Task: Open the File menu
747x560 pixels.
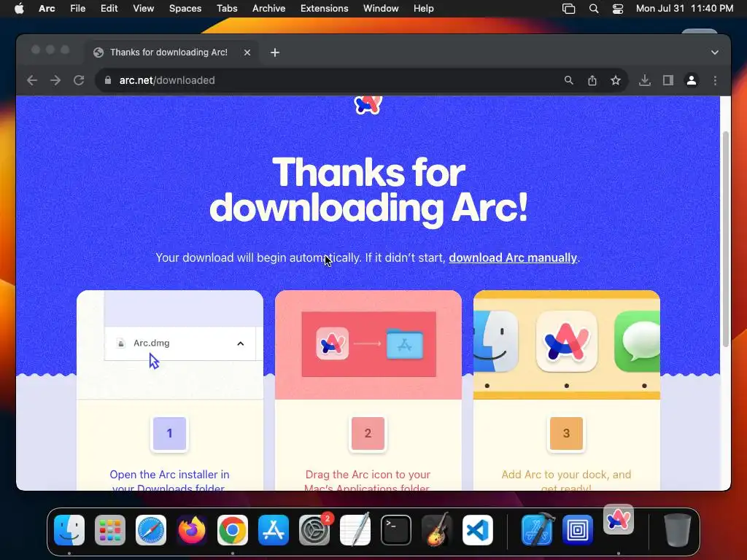Action: [x=77, y=9]
